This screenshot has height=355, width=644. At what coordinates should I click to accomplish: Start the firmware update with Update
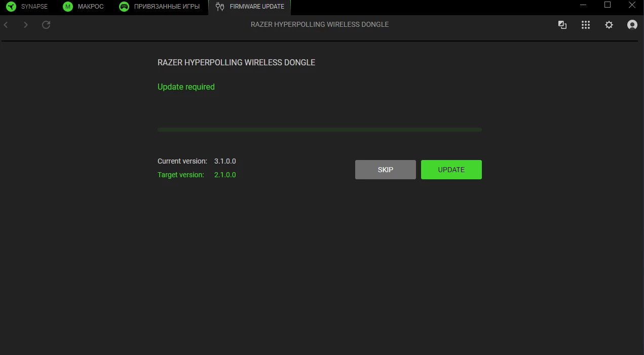point(451,170)
